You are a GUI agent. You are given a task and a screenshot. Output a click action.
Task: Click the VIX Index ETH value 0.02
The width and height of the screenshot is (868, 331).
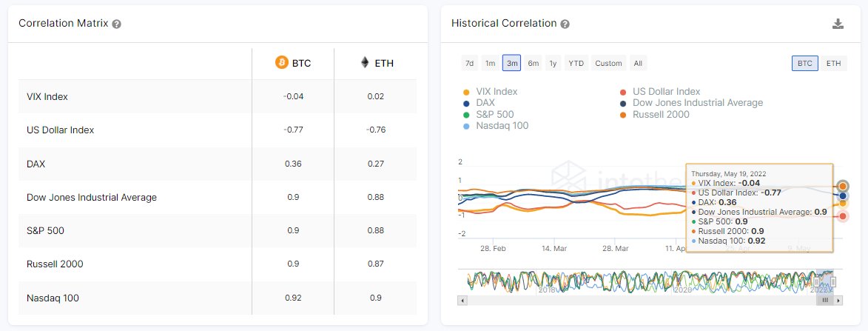pyautogui.click(x=375, y=96)
